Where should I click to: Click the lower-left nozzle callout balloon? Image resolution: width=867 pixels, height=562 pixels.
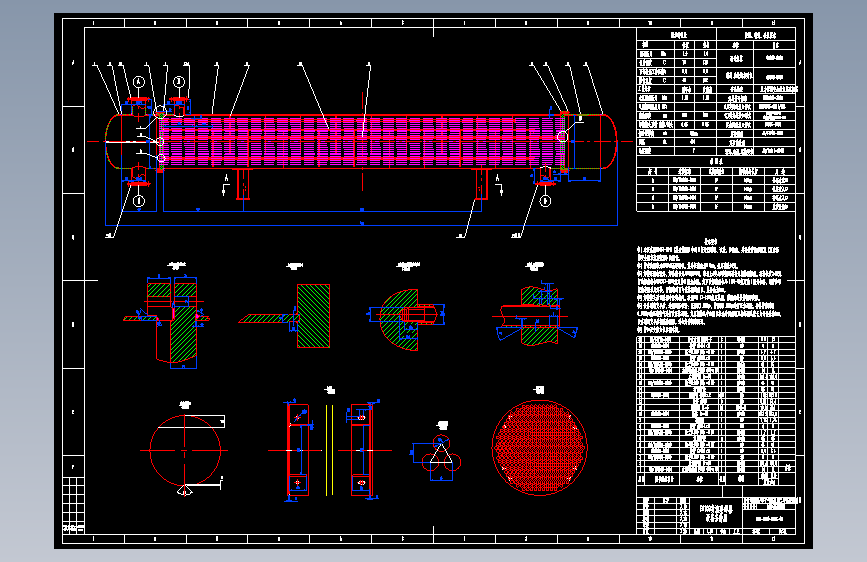(x=139, y=201)
